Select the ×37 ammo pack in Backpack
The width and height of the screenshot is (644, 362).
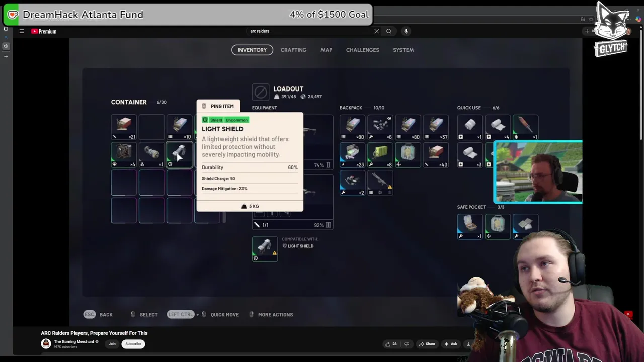[436, 127]
